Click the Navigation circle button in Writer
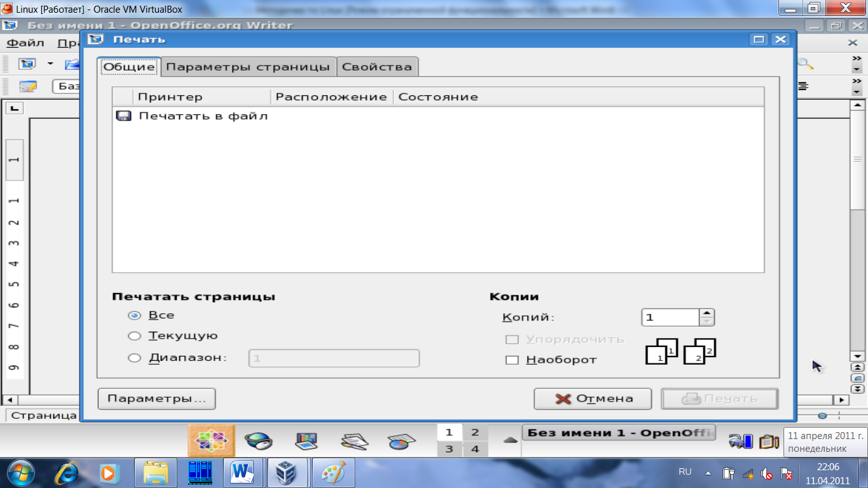The height and width of the screenshot is (488, 868). (857, 378)
